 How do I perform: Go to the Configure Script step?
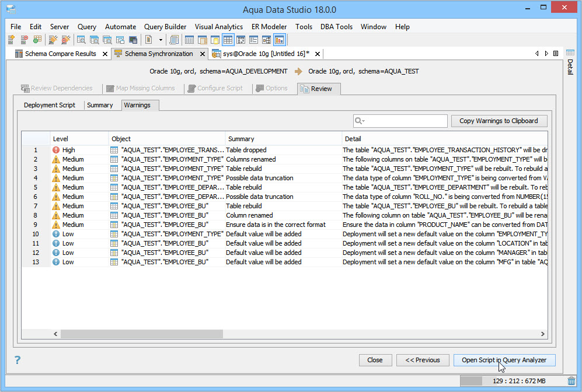215,88
